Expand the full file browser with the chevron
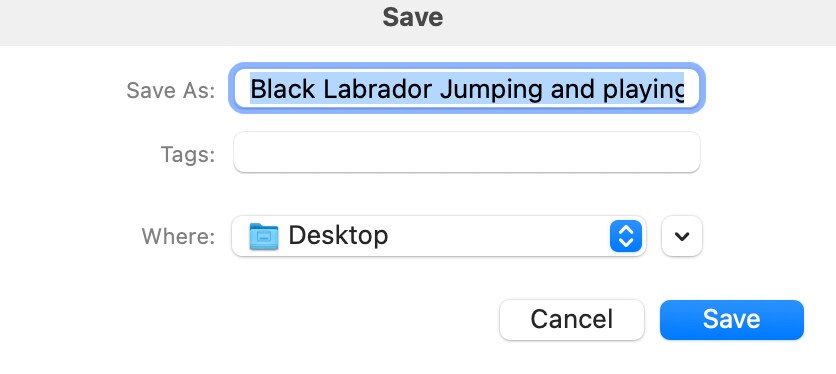The width and height of the screenshot is (836, 374). (x=682, y=236)
